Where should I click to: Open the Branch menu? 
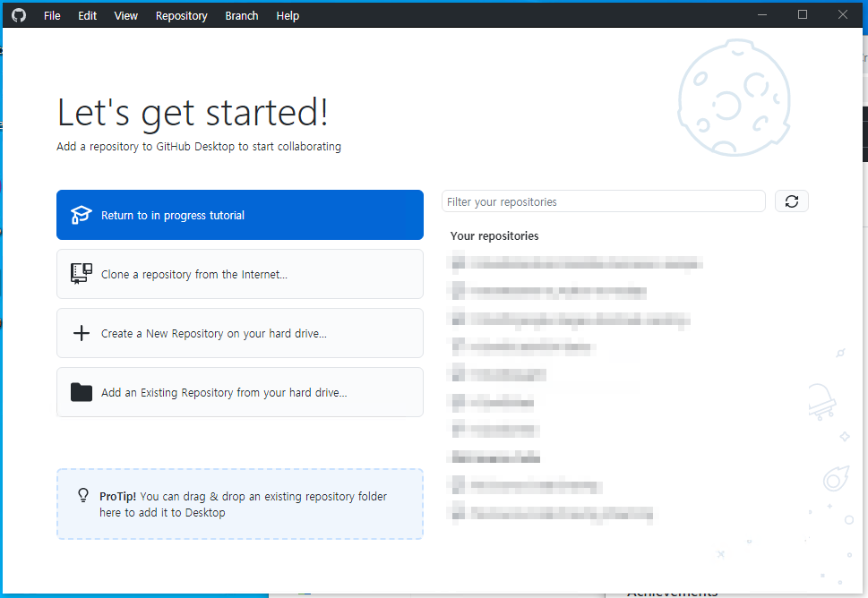(242, 15)
